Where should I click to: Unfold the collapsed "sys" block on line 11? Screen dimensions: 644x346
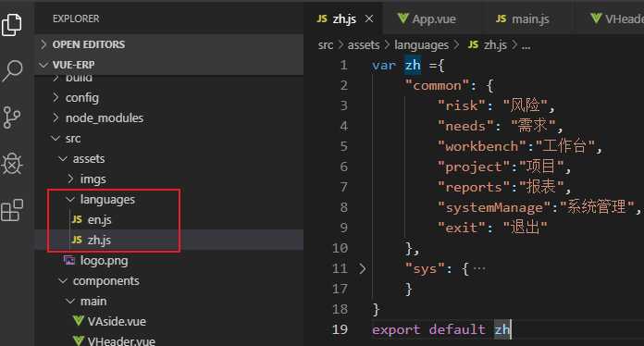click(x=362, y=269)
